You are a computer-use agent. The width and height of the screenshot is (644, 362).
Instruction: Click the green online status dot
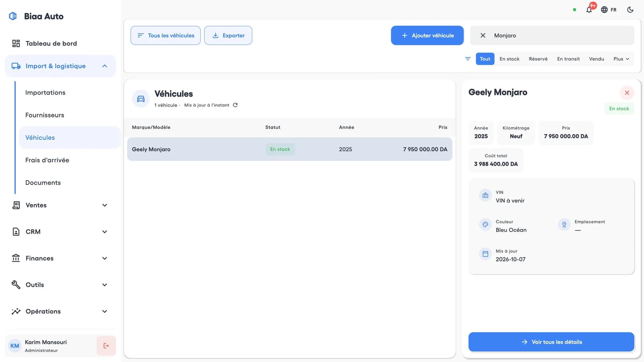click(x=574, y=10)
